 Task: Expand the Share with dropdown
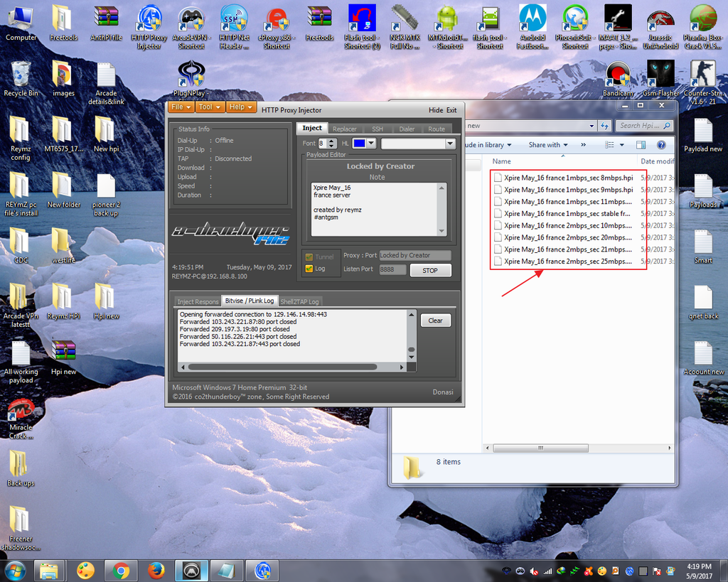(x=548, y=145)
